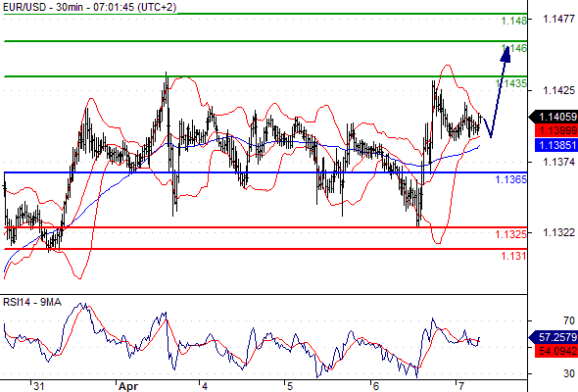Click the red 1.1325 support label
Image resolution: width=578 pixels, height=392 pixels.
[511, 234]
